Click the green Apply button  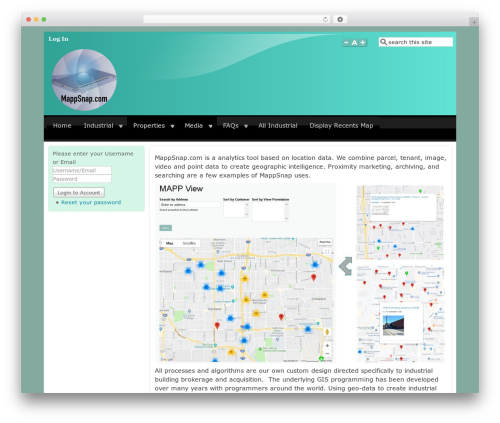tap(165, 228)
